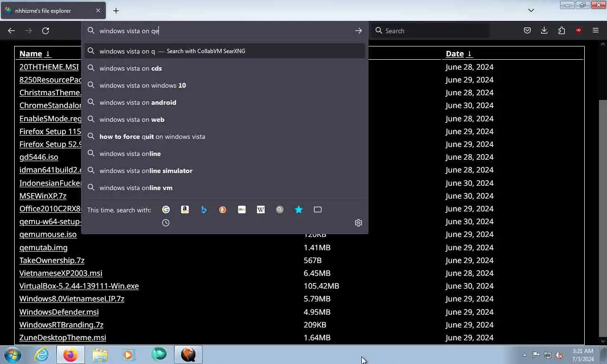Pick suggestion 'windows vista online simulator'
This screenshot has height=364, width=607.
(x=225, y=171)
